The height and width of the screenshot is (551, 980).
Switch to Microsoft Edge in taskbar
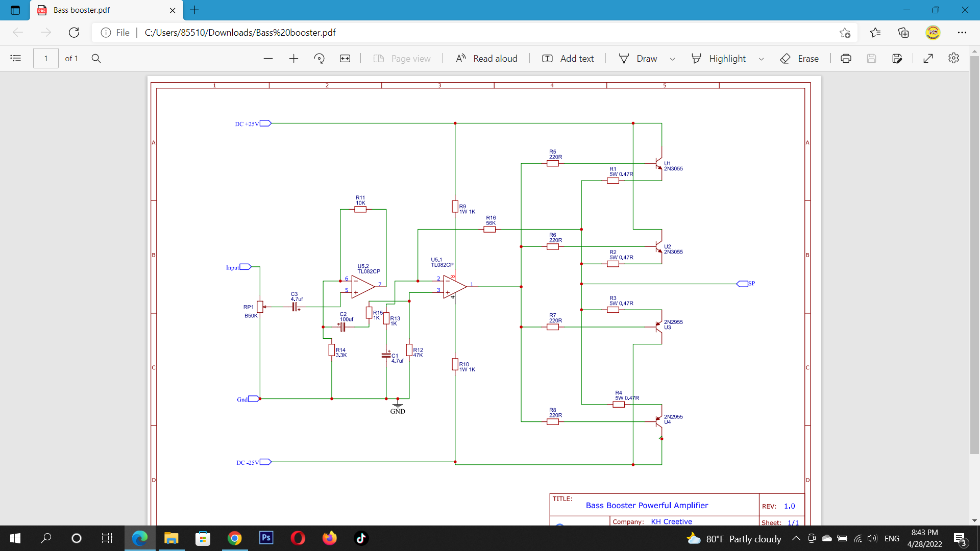(x=140, y=538)
